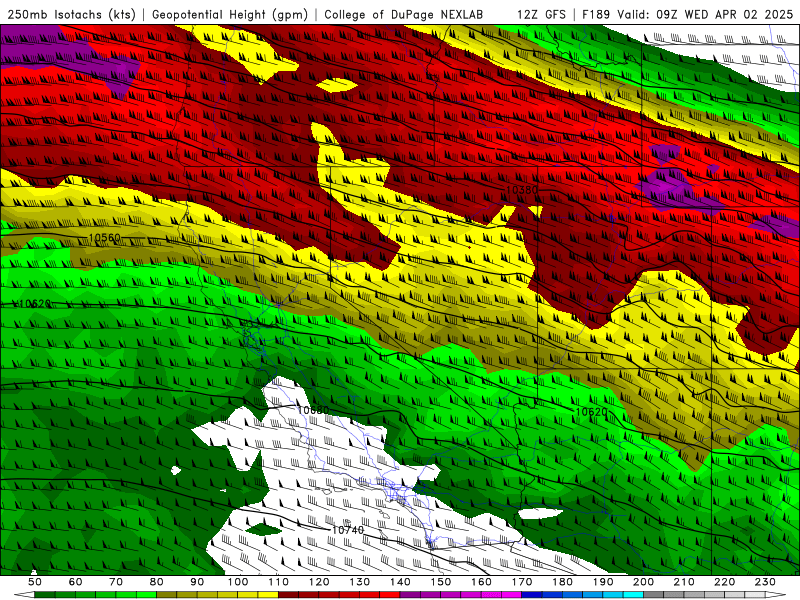Click the 180 value on the color scale
Screen dimensions: 800x600
pyautogui.click(x=562, y=582)
